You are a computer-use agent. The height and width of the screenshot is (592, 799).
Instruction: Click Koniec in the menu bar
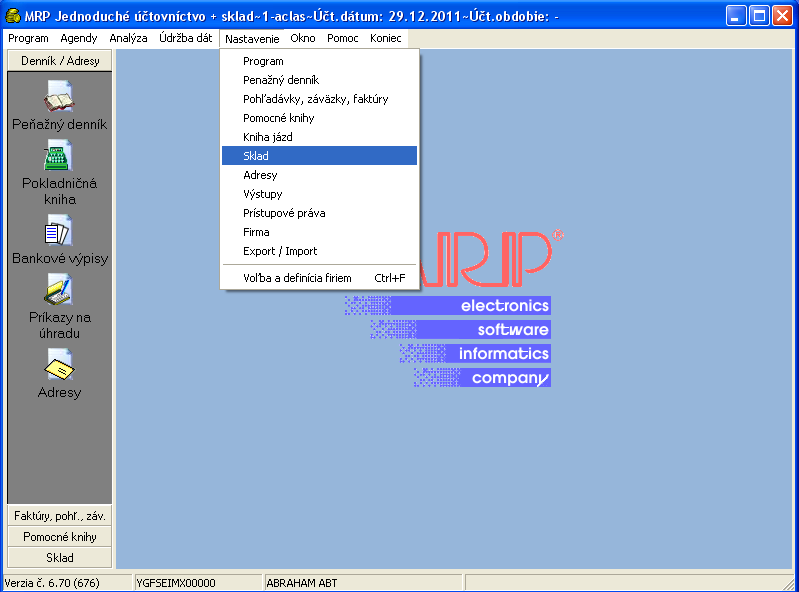click(x=385, y=38)
